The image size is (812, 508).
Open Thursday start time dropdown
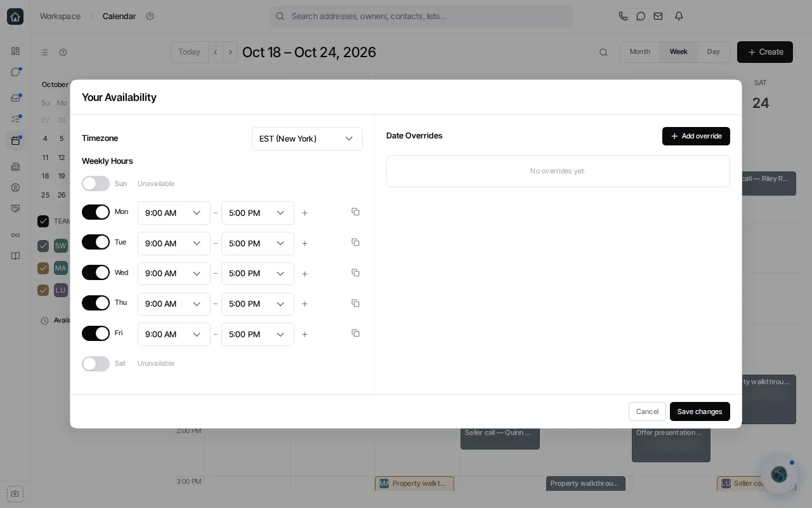click(174, 304)
